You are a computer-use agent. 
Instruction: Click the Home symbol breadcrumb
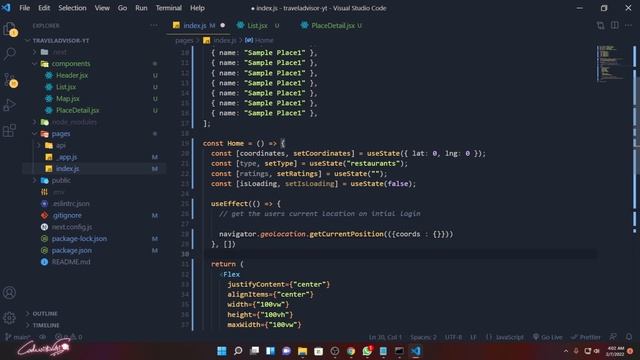tap(260, 40)
